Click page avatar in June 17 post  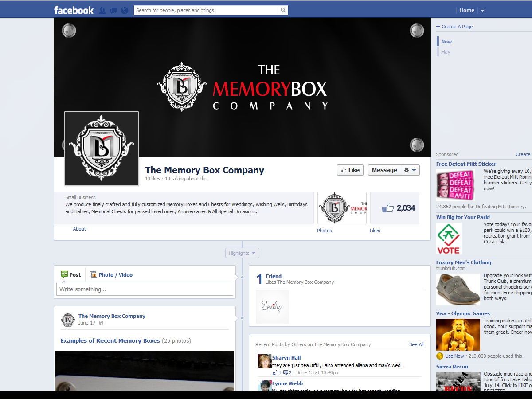[68, 320]
